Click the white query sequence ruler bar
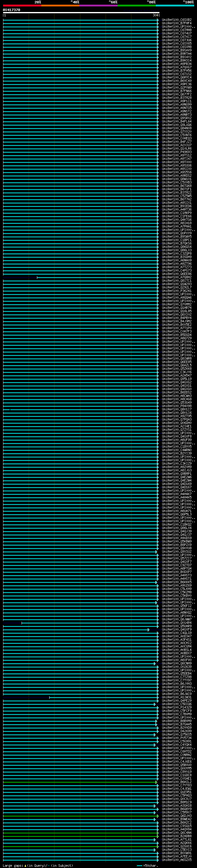The width and height of the screenshot is (197, 868). (x=81, y=12)
